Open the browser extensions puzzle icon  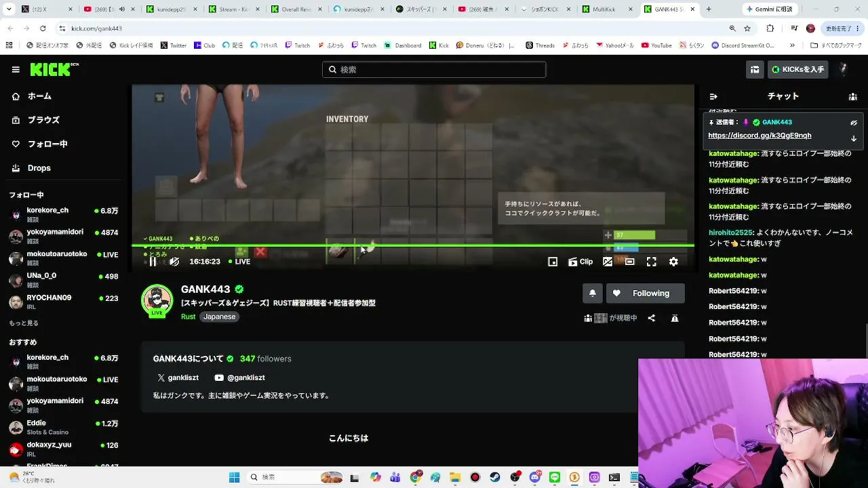click(x=770, y=28)
